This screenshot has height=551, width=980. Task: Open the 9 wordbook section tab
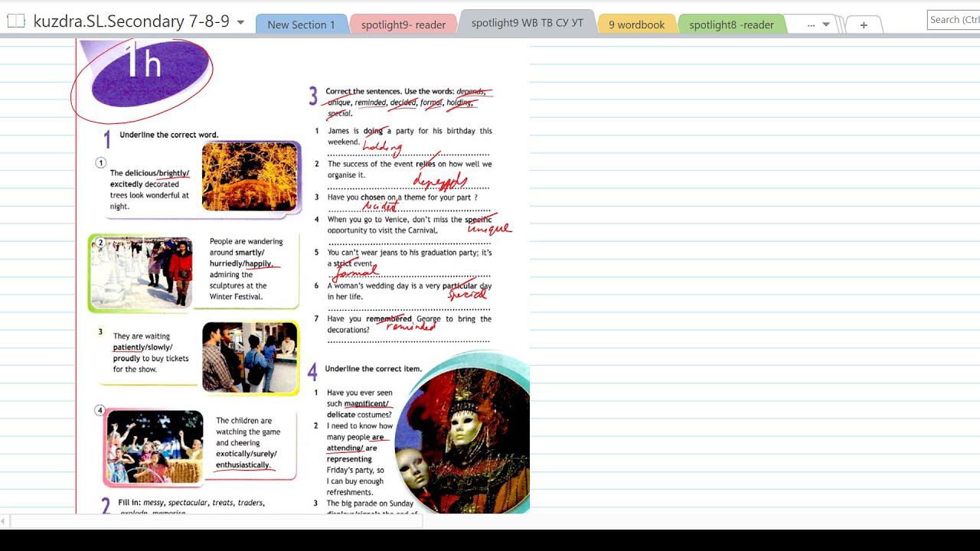pyautogui.click(x=636, y=24)
